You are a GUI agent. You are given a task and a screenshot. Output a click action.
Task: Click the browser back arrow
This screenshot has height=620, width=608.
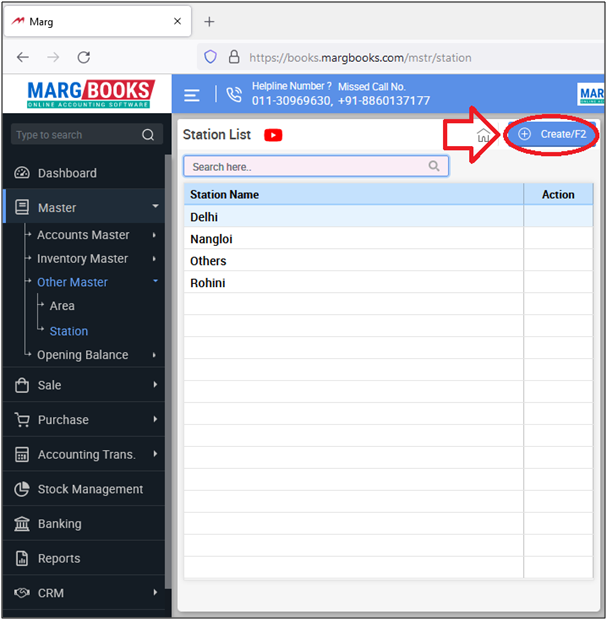pos(23,57)
